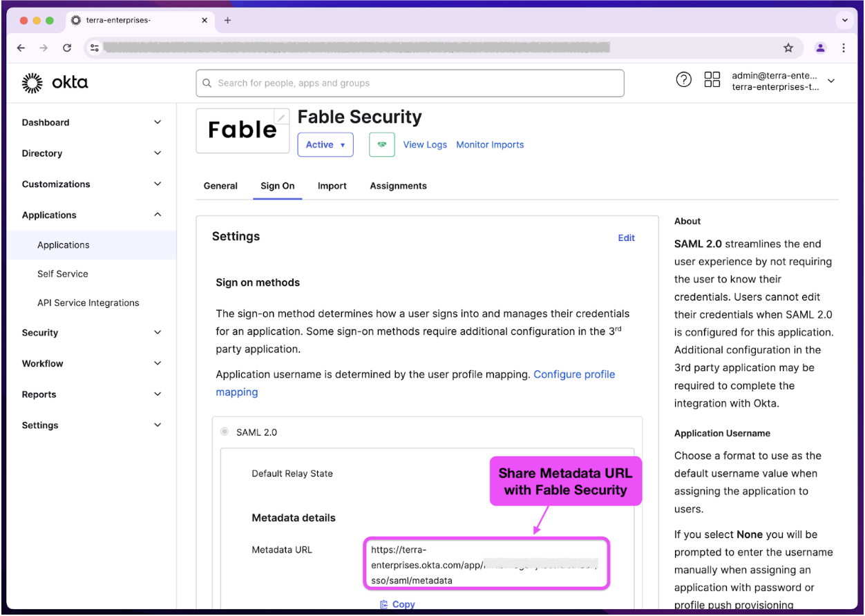Click the green handshake icon button
Screen dimensions: 865x616
pos(381,145)
